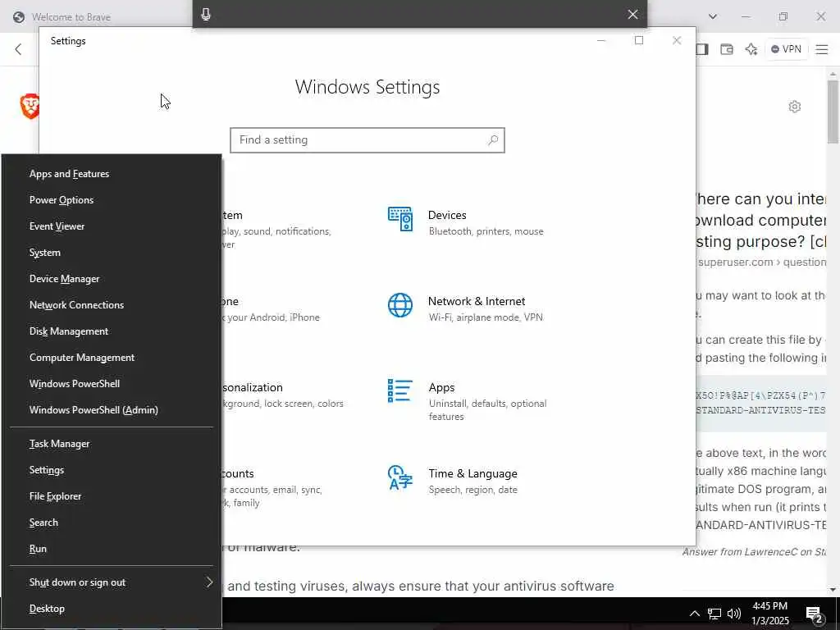Open the notification center icon
The height and width of the screenshot is (630, 840).
(815, 614)
